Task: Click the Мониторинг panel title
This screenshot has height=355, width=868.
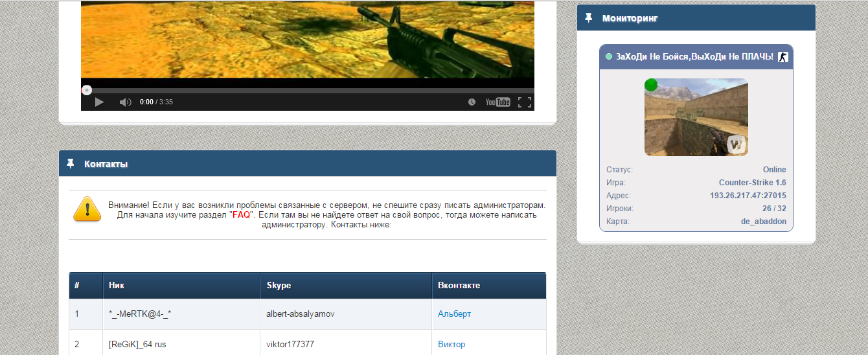Action: pos(630,18)
